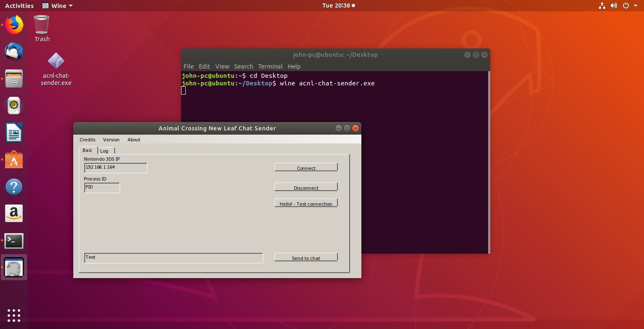Open Firefox from the dock

click(x=14, y=25)
